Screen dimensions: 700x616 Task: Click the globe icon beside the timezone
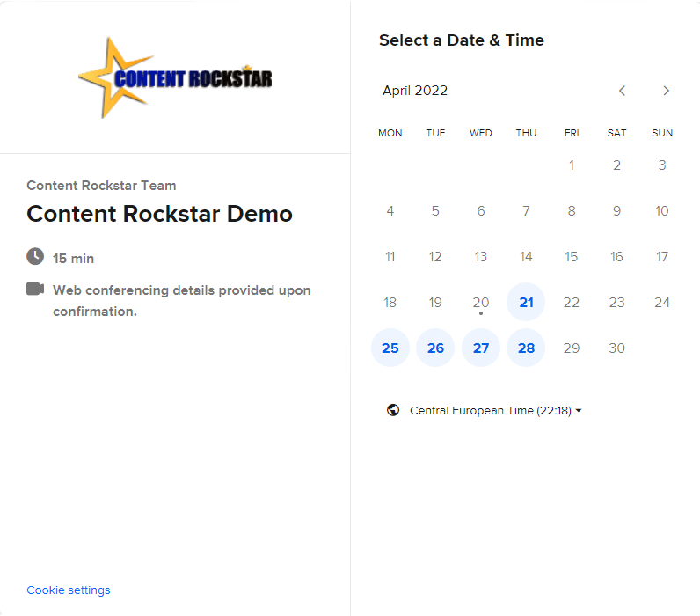tap(393, 410)
